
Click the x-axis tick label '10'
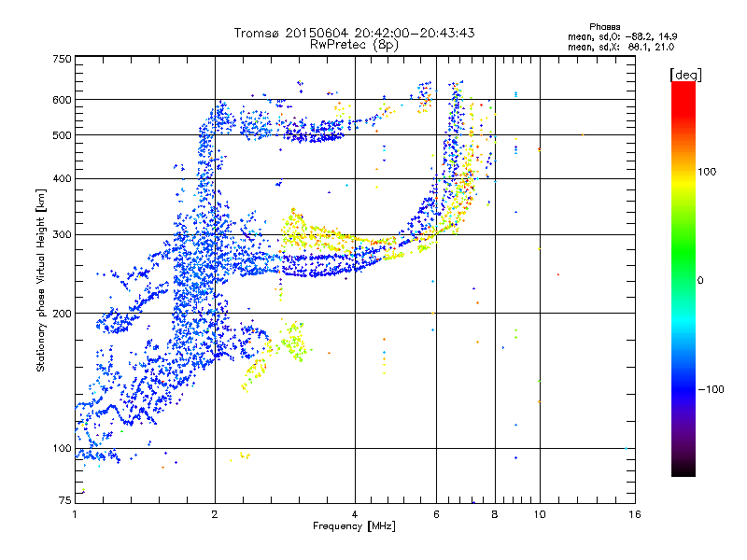(x=540, y=514)
